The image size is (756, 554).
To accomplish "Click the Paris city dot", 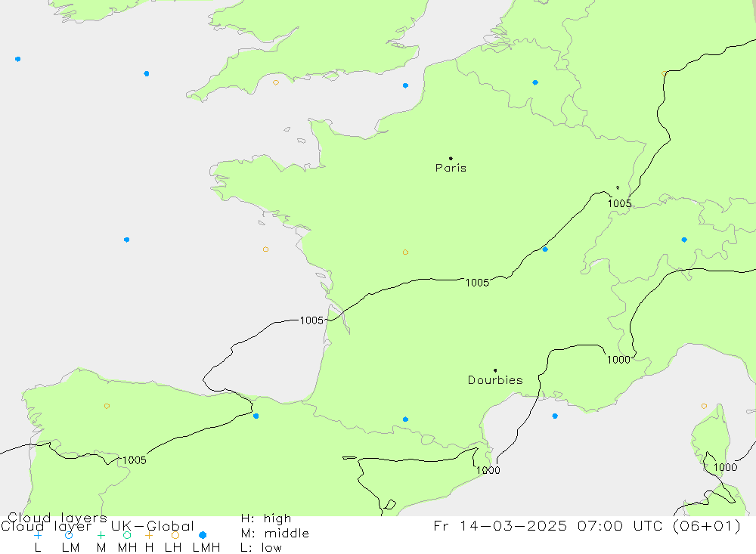I will pos(451,158).
